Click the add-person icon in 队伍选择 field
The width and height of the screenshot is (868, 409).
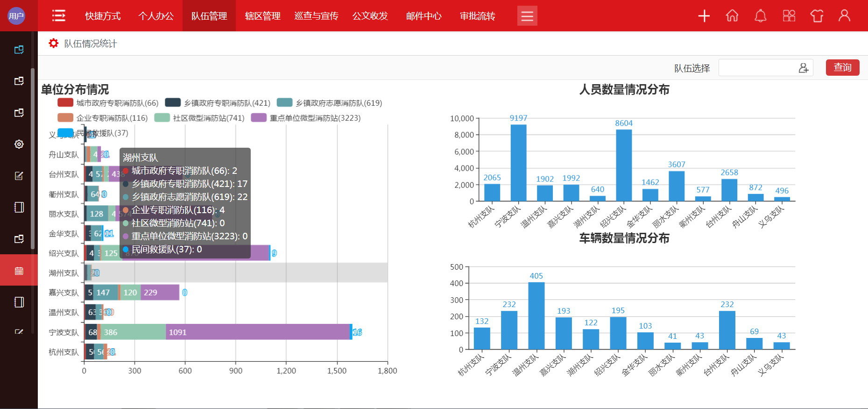pyautogui.click(x=803, y=68)
